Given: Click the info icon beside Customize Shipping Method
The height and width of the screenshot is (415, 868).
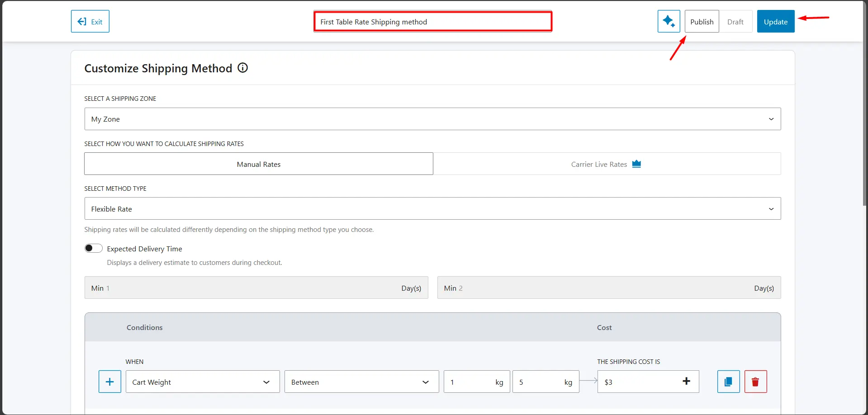Looking at the screenshot, I should pos(243,68).
